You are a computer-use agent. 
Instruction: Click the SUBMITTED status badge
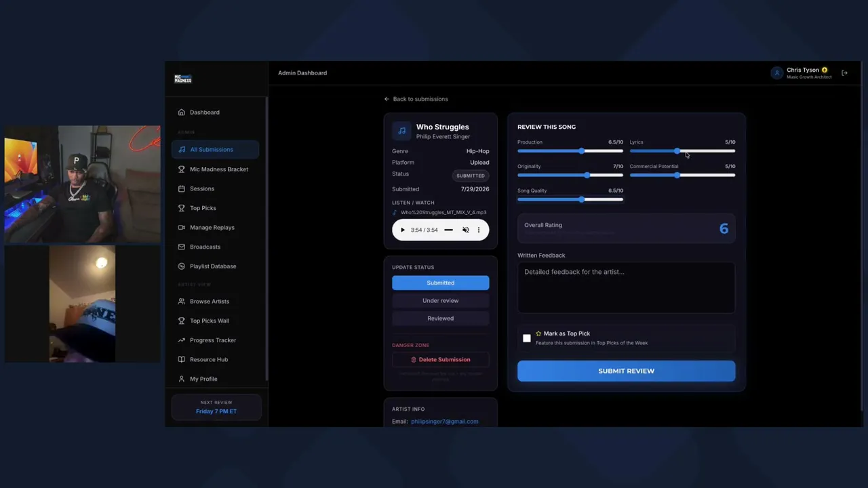(471, 176)
